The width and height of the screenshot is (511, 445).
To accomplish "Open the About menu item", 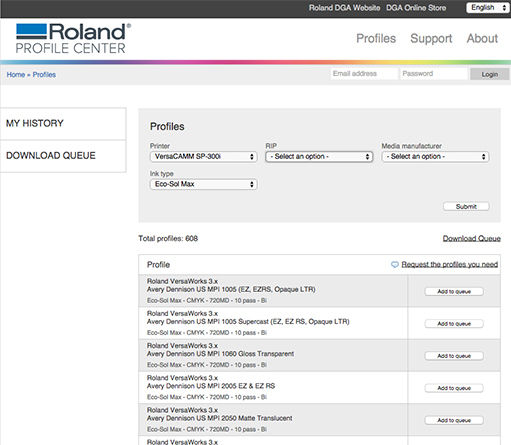I will click(x=482, y=38).
